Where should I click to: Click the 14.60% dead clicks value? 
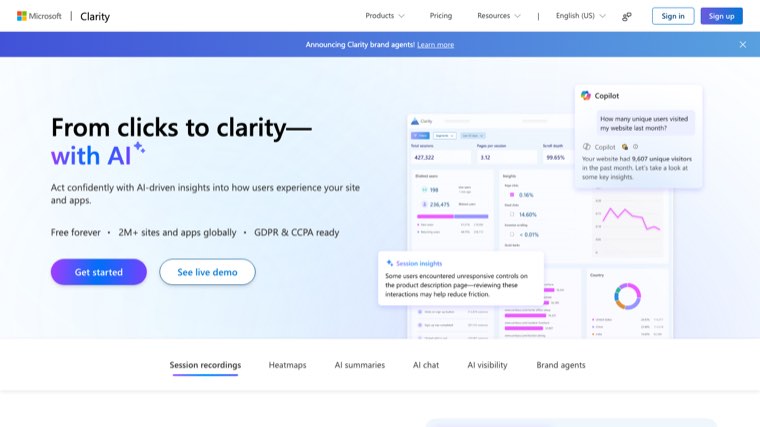(x=528, y=214)
